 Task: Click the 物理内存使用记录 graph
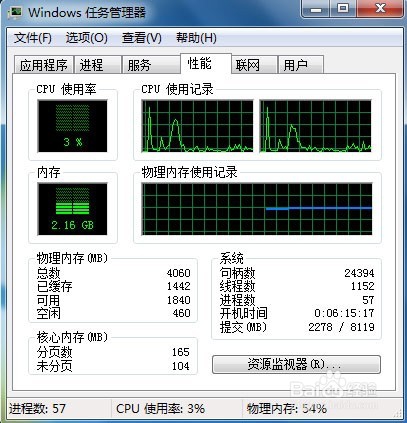[257, 209]
